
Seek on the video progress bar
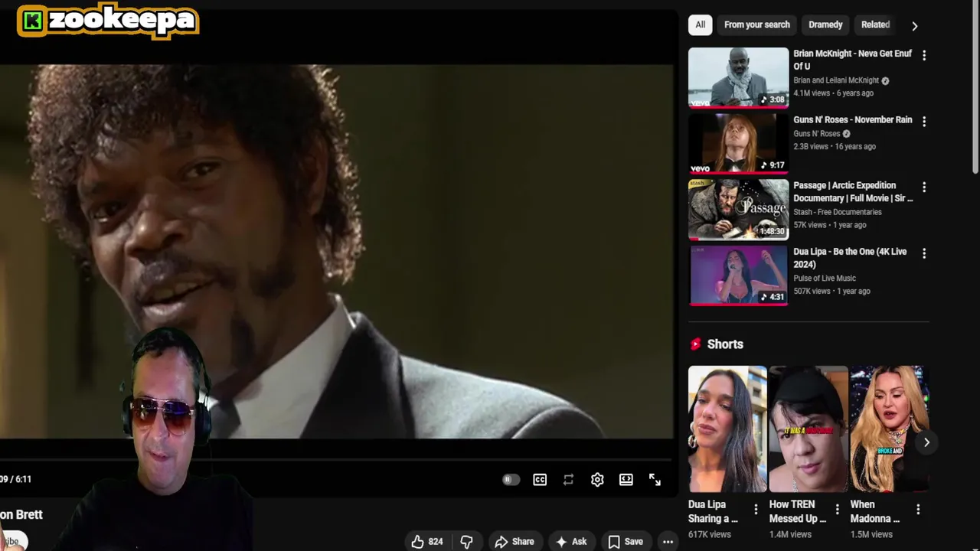(337, 460)
